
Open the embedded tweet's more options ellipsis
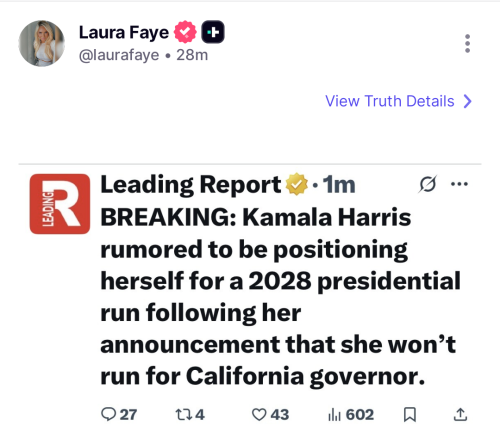click(459, 184)
